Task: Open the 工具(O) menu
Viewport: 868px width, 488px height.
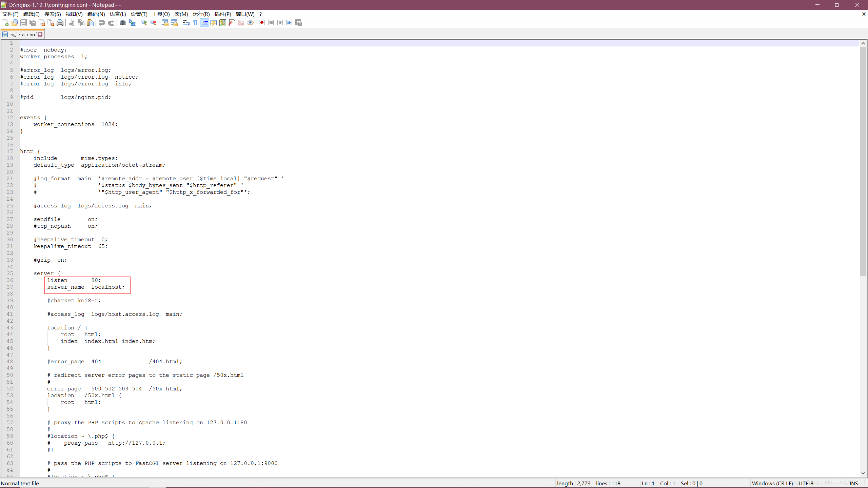Action: 161,14
